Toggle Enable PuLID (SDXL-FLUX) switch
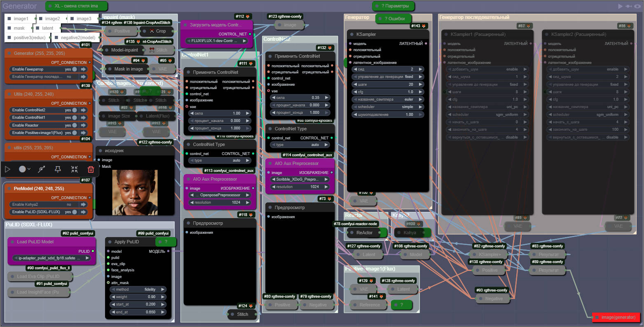The image size is (644, 327). click(75, 212)
